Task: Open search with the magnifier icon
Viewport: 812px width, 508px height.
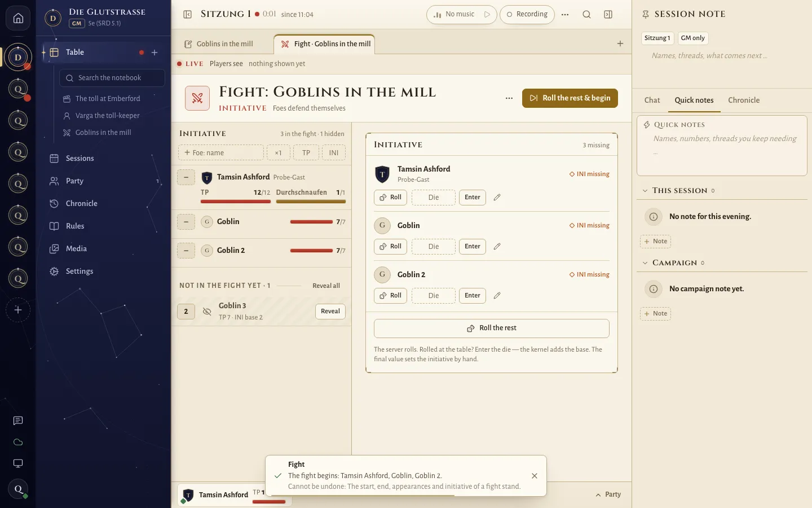Action: (x=586, y=14)
